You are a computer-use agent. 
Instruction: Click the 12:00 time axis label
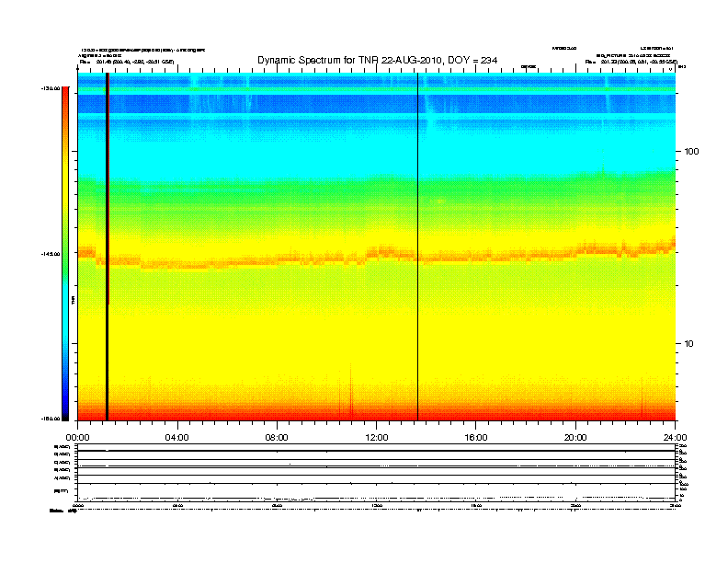point(377,438)
